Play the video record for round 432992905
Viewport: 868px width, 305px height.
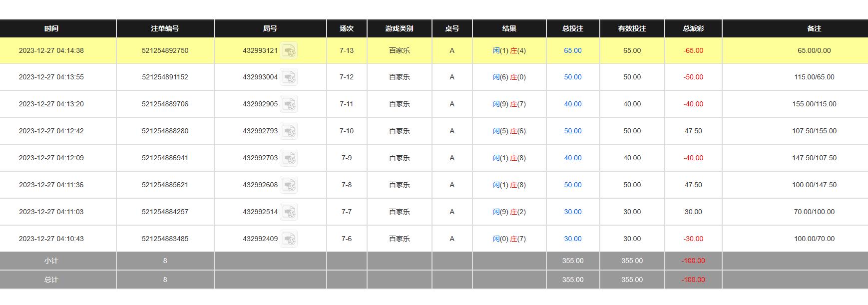[x=289, y=104]
